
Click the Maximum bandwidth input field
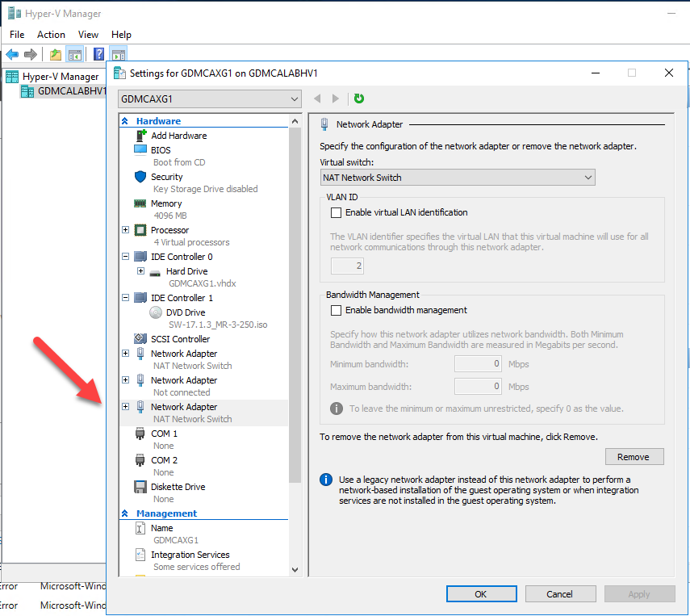tap(478, 386)
